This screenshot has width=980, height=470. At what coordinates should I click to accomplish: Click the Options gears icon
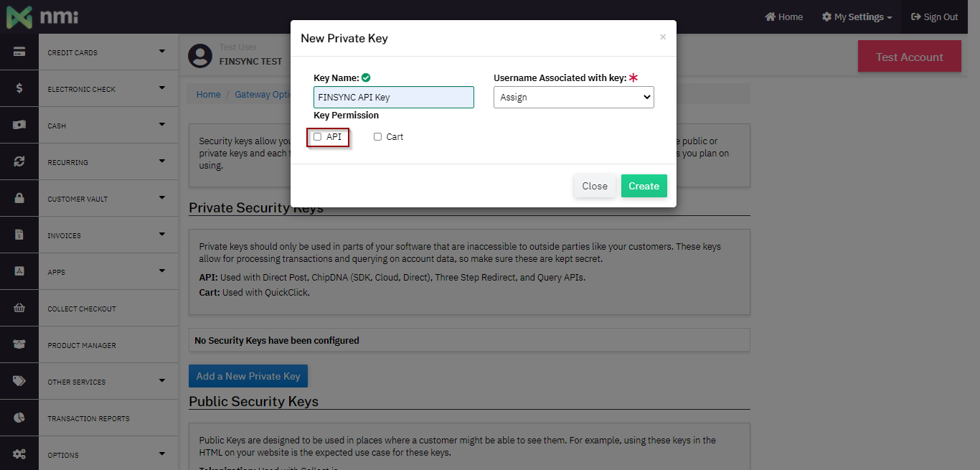(19, 453)
